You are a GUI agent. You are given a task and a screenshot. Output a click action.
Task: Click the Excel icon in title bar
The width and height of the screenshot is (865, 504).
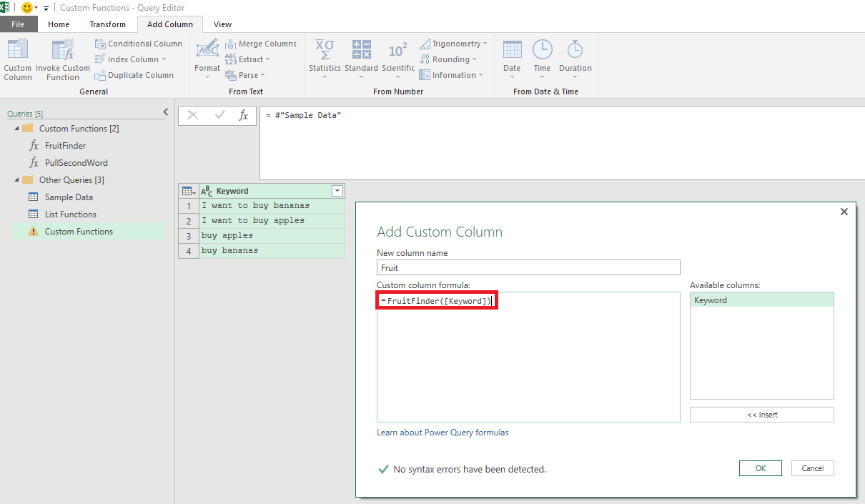(x=5, y=7)
